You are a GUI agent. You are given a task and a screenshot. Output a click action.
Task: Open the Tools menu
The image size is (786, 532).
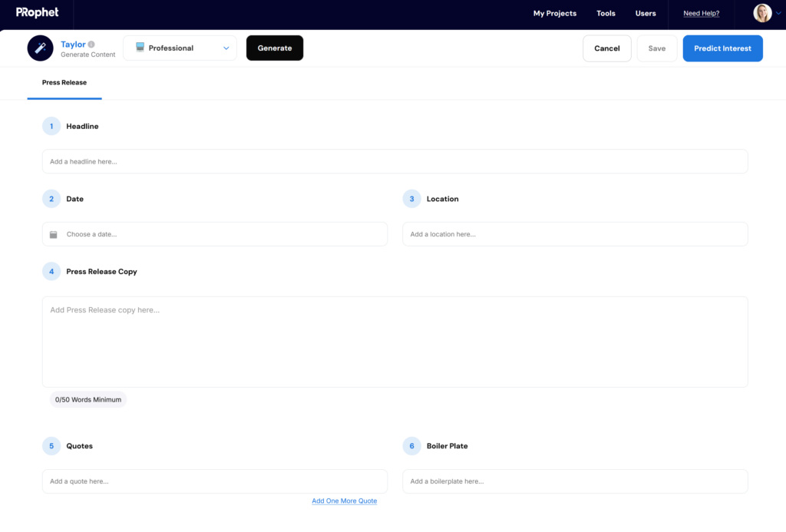(606, 14)
